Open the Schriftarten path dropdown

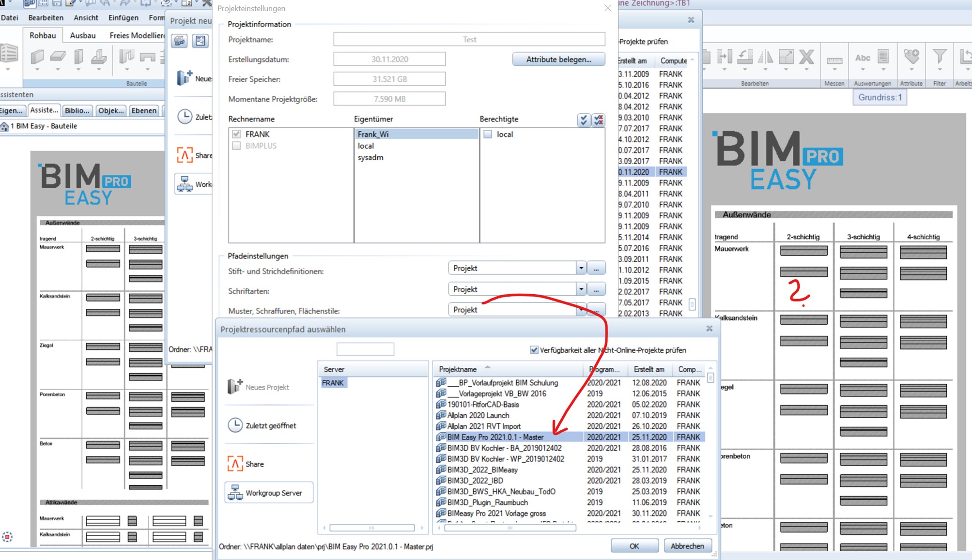coord(581,289)
